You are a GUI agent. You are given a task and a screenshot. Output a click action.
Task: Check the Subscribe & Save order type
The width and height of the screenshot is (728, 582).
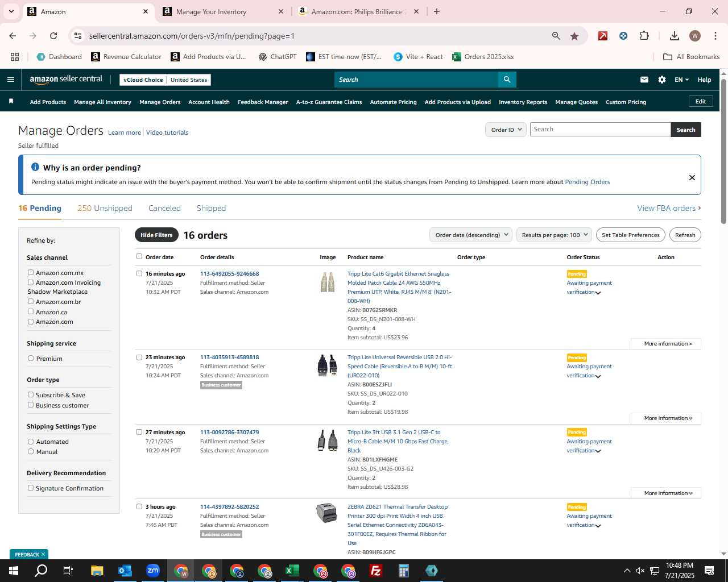(31, 394)
